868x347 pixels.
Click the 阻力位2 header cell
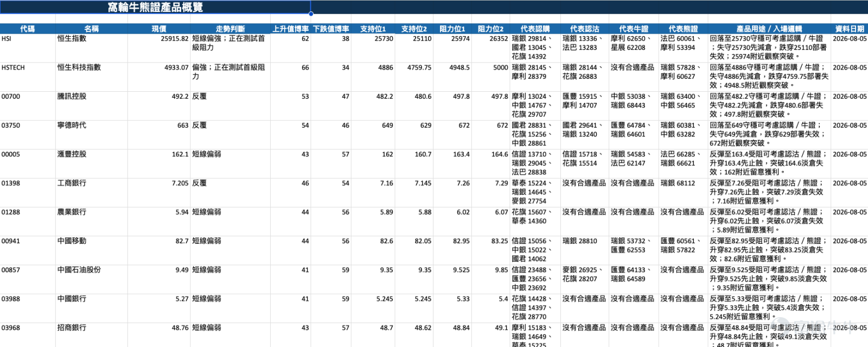(491, 29)
